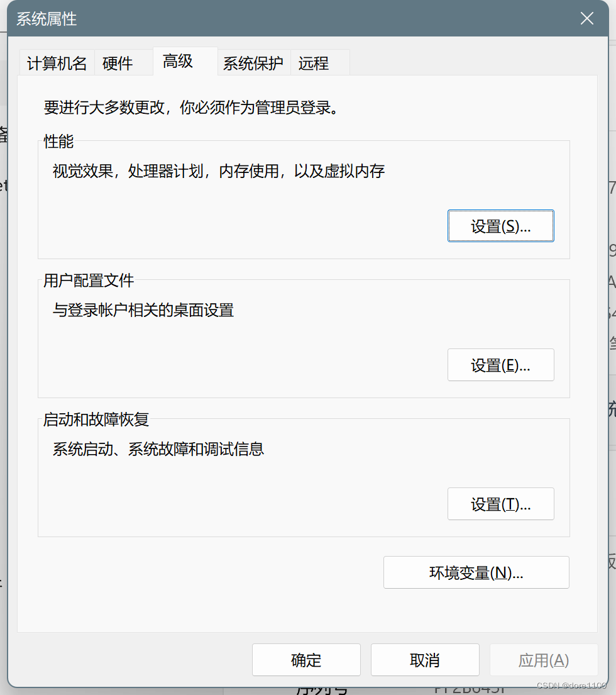
Task: Click the administrator login notice text
Action: click(x=191, y=108)
